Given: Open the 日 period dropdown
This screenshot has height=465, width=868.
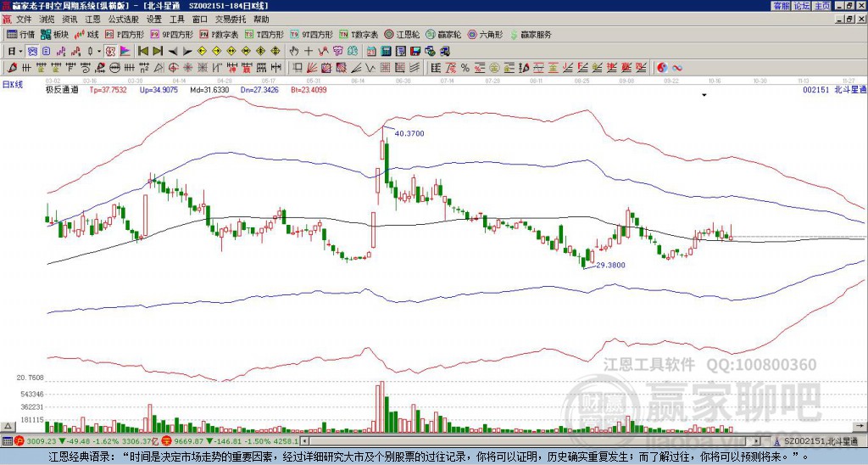Looking at the screenshot, I should click(x=14, y=52).
